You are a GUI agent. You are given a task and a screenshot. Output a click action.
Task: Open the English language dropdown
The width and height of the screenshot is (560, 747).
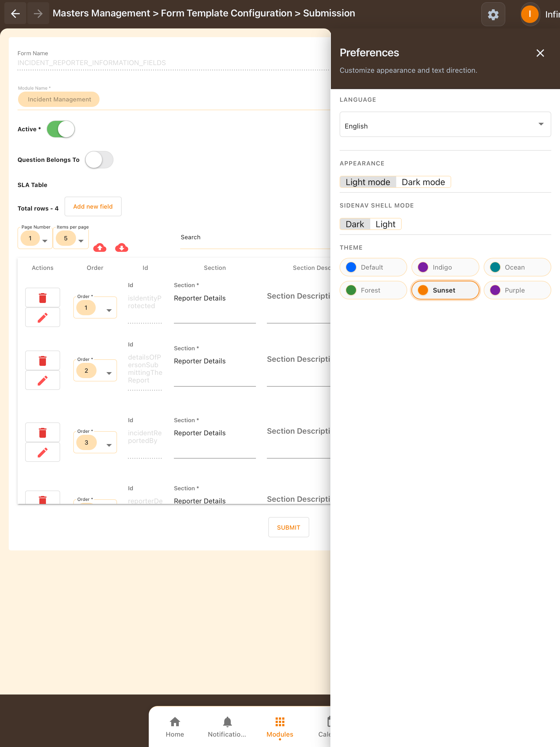(x=445, y=124)
